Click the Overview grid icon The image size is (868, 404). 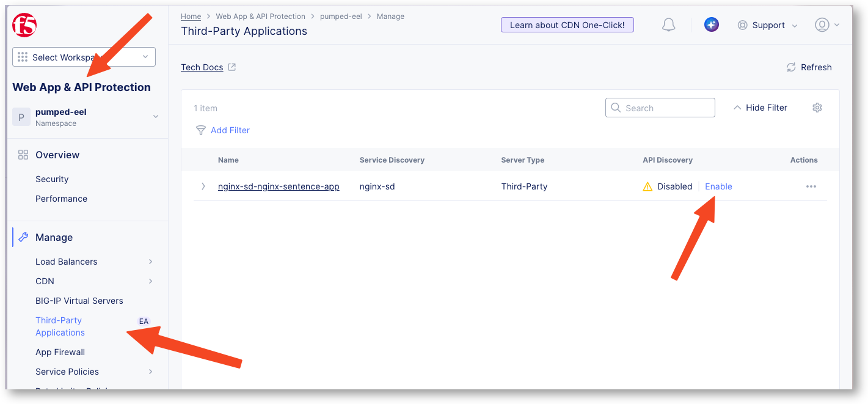click(x=23, y=155)
